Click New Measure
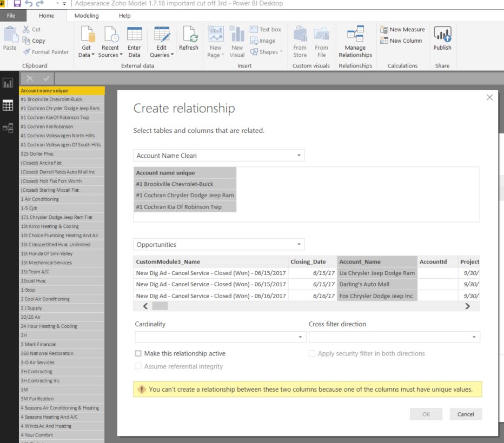Screen dimensions: 504x443 [402, 30]
